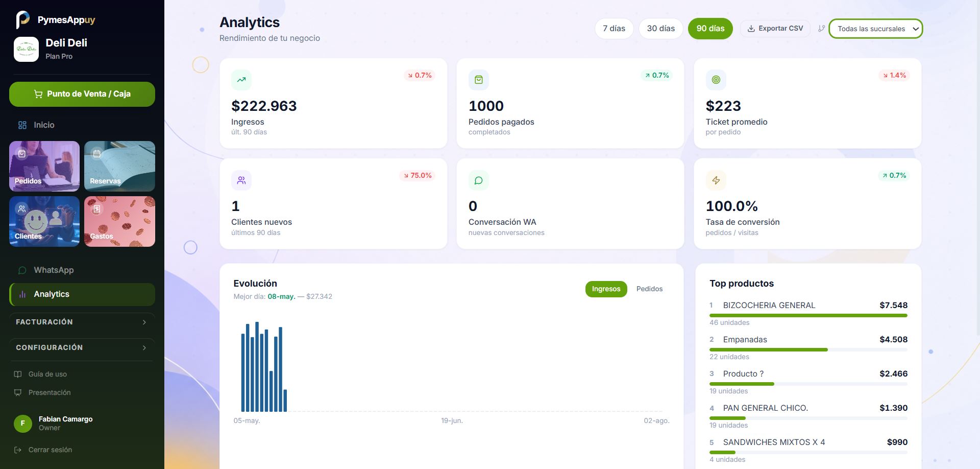Click the branch icon beside the sucursales selector
Viewport: 980px width, 469px height.
tap(821, 29)
